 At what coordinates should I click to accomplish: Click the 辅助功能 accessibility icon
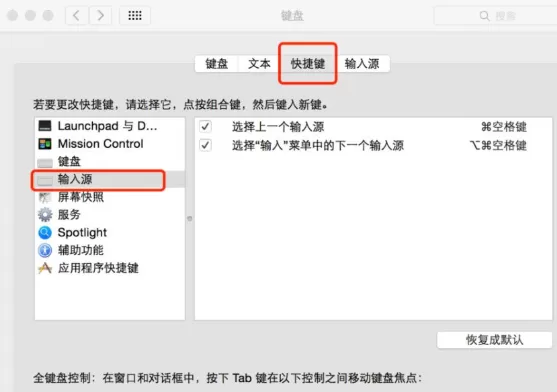click(x=45, y=250)
